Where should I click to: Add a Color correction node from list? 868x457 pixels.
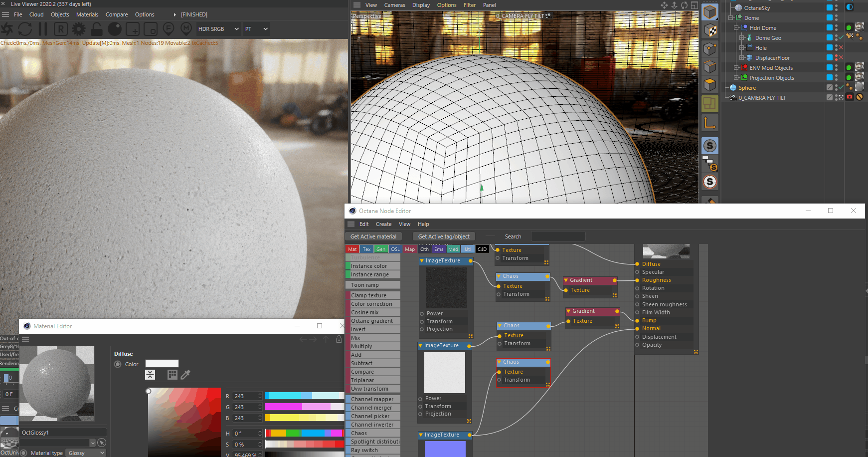point(373,304)
